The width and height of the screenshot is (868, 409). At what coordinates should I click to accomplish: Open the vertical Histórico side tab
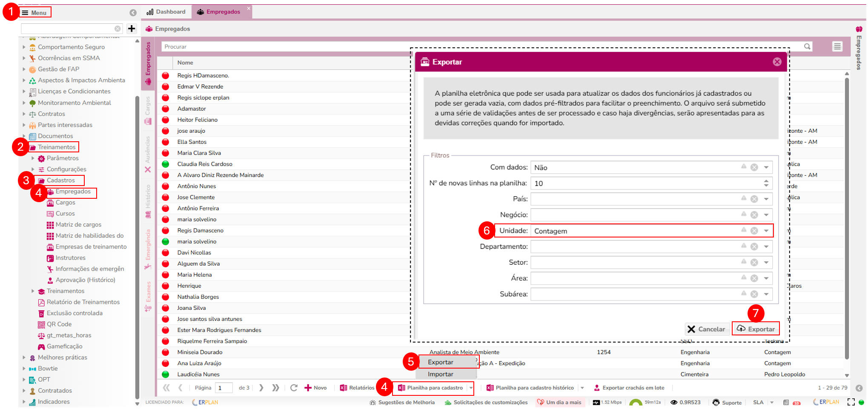coord(148,201)
